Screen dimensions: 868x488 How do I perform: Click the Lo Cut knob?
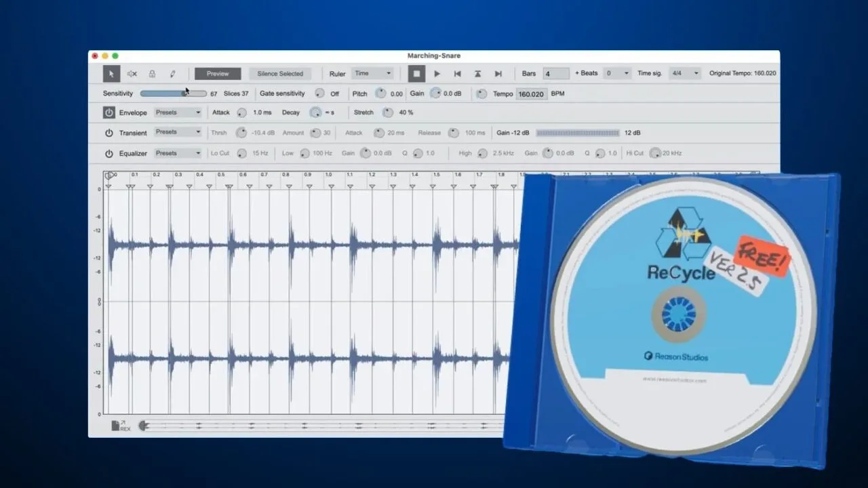[x=241, y=153]
